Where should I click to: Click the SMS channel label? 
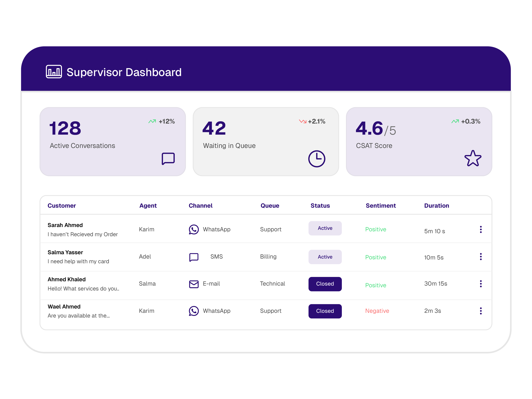(216, 257)
